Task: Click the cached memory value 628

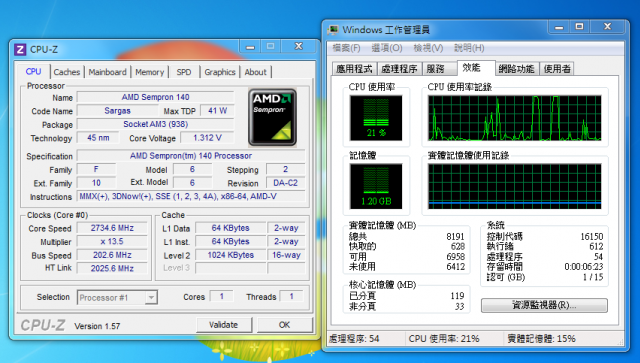Action: coord(458,246)
